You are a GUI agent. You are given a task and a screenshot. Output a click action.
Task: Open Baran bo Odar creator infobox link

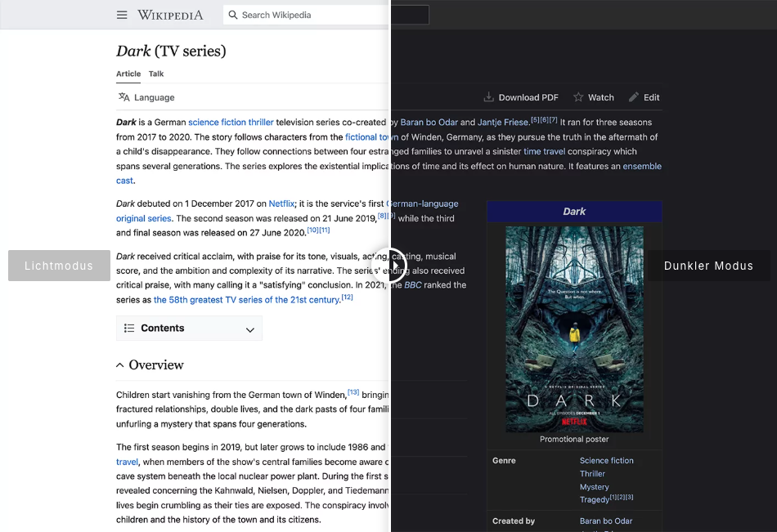click(606, 521)
